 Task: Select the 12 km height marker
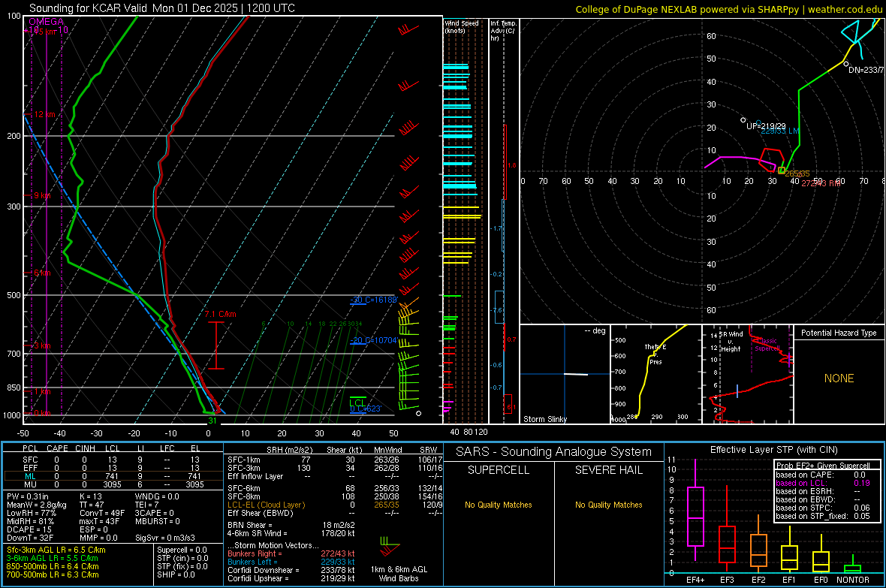[44, 114]
